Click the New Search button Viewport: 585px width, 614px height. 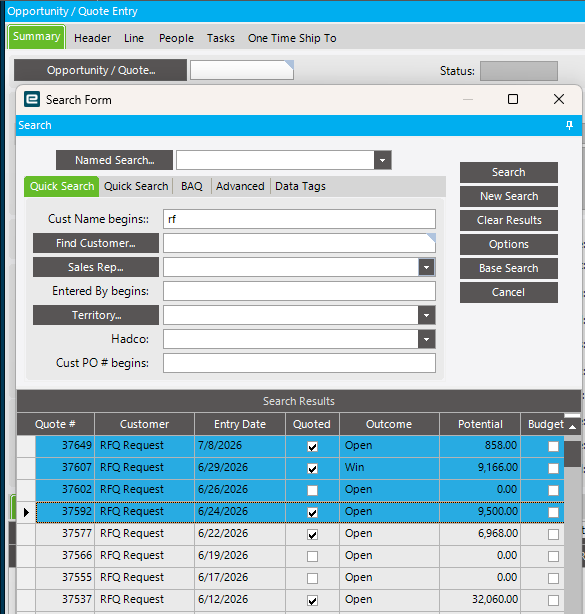coord(509,196)
